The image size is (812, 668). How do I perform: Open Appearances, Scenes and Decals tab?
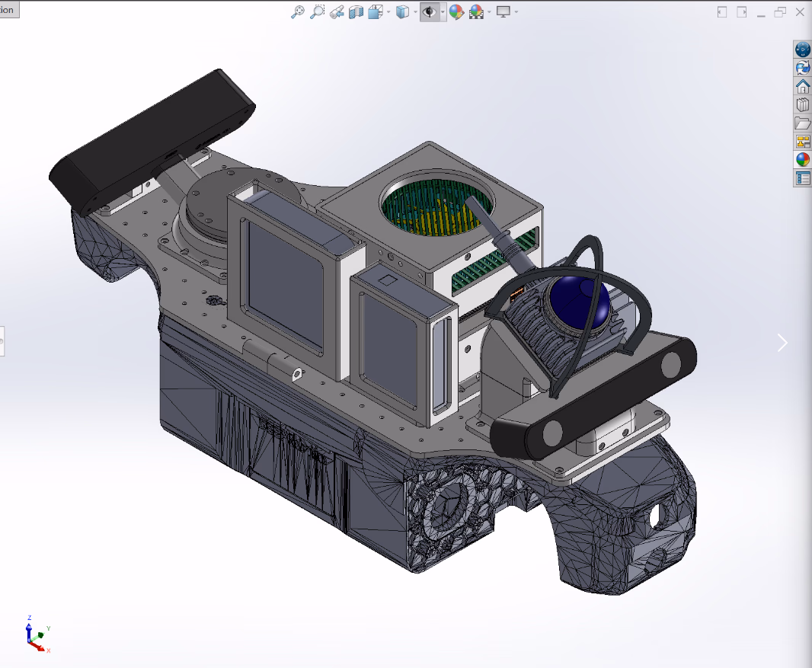tap(803, 160)
